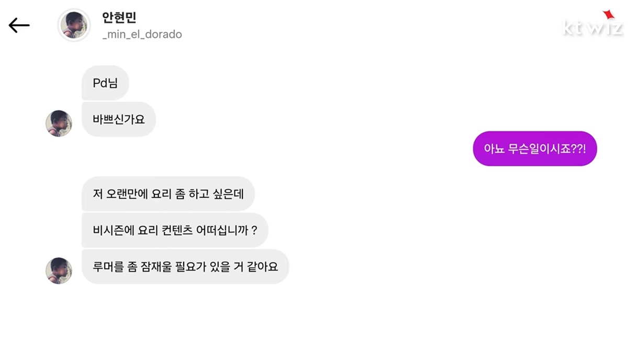Screen dimensions: 628x364
Task: Click the red star emblem above kt wiz
Action: point(608,14)
